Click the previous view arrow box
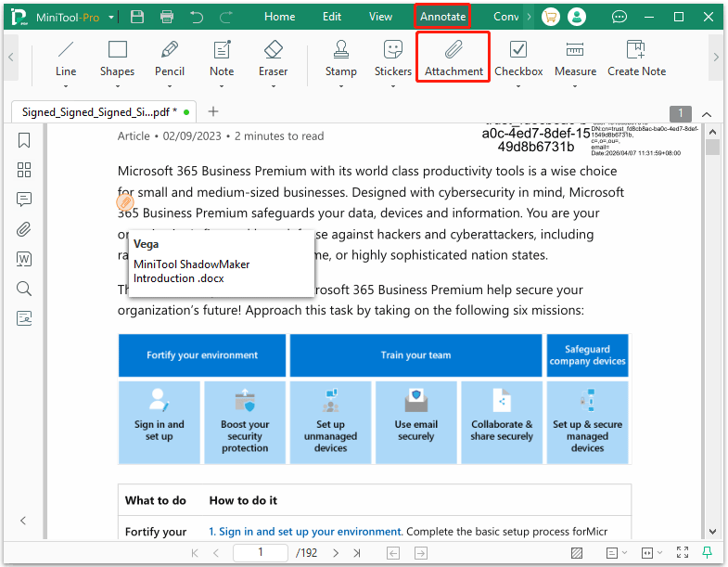This screenshot has height=567, width=728. 393,553
